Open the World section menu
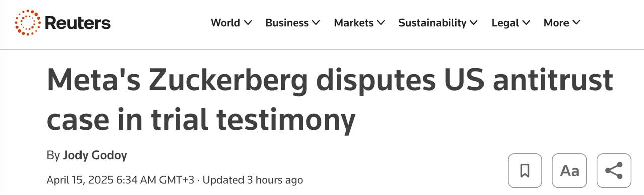Viewport: 644px width, 195px height. coord(231,23)
